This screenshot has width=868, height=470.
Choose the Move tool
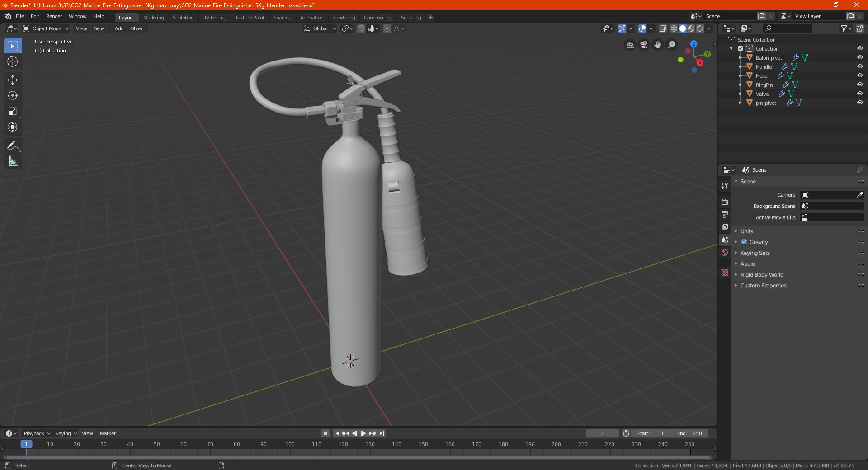point(13,80)
